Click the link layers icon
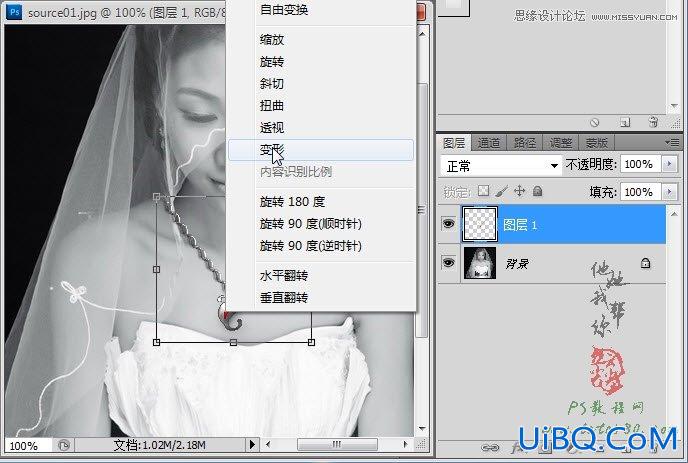The width and height of the screenshot is (688, 463). click(x=490, y=448)
